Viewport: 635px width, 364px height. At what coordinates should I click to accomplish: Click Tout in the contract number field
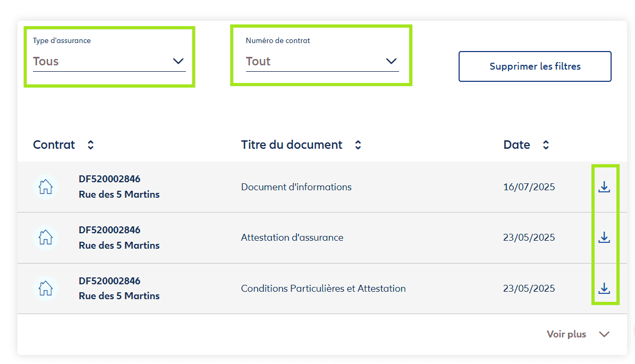coord(257,62)
